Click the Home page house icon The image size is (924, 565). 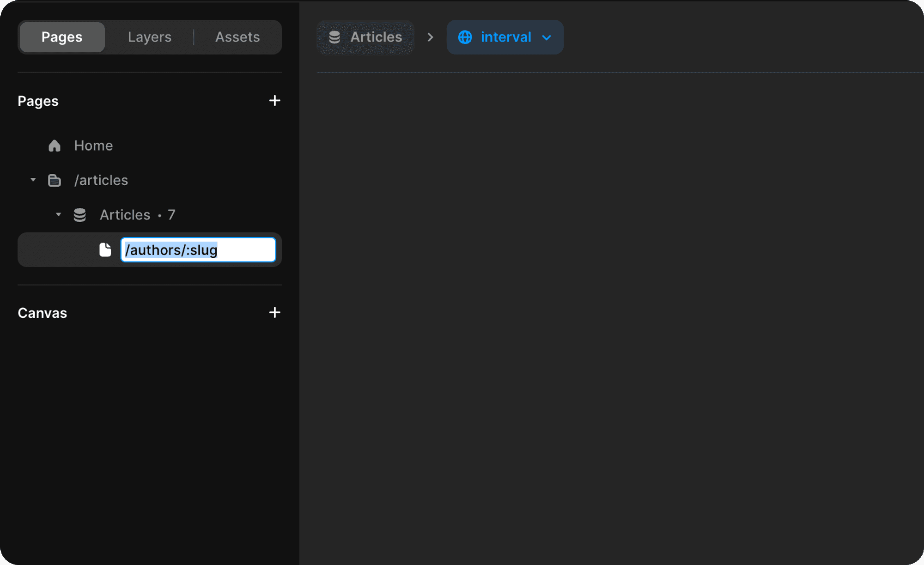pos(55,146)
